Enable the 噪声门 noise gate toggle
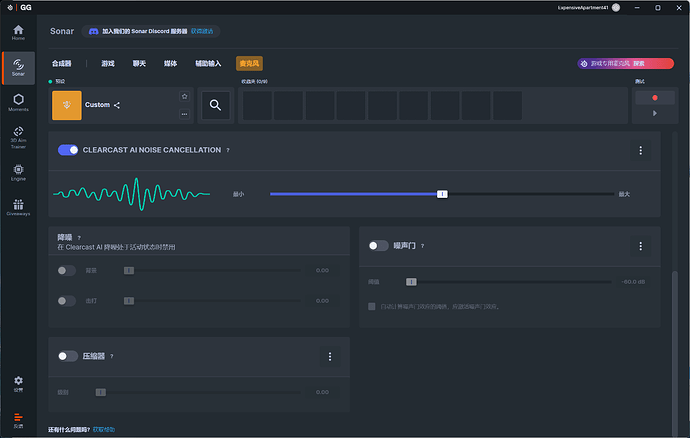The width and height of the screenshot is (690, 438). tap(378, 245)
